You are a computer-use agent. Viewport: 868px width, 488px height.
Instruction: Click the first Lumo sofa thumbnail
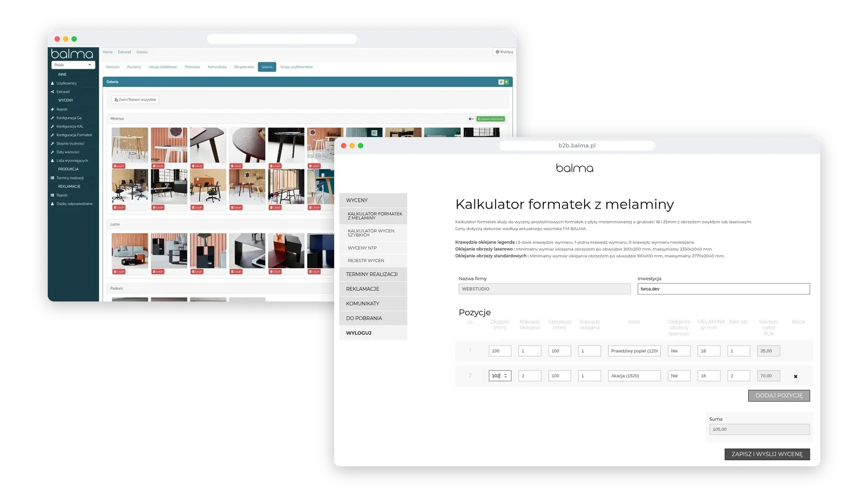click(130, 251)
